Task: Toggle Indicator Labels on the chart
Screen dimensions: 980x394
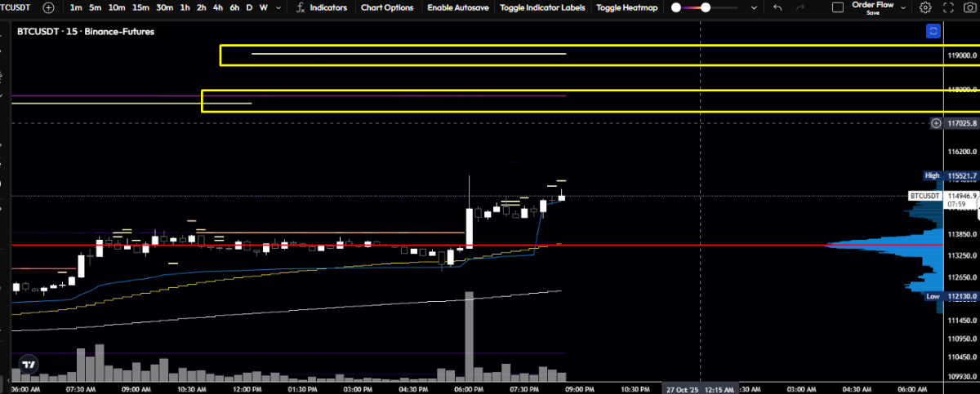Action: (542, 7)
